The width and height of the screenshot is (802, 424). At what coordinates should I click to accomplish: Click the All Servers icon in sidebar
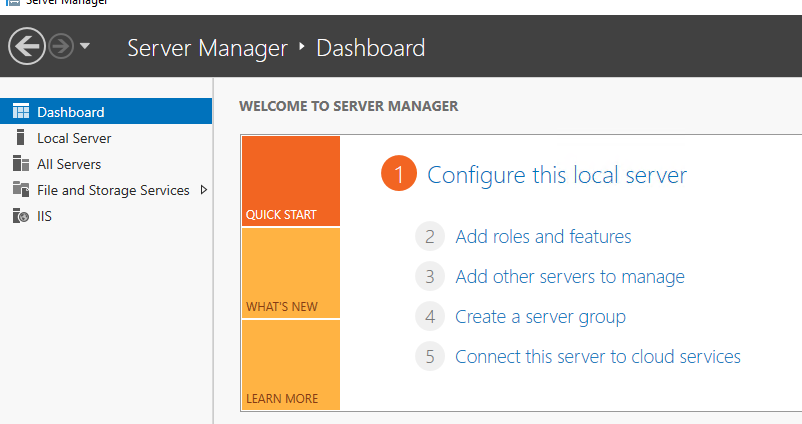point(20,164)
